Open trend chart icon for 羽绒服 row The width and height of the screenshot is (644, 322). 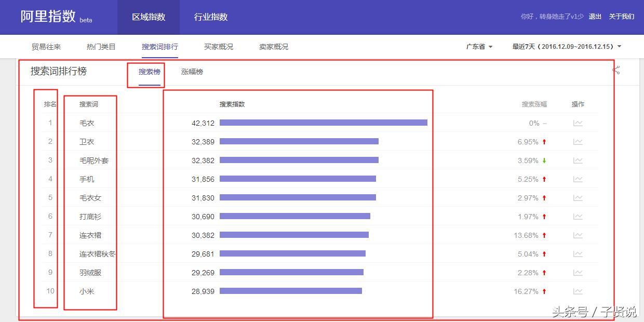[578, 273]
